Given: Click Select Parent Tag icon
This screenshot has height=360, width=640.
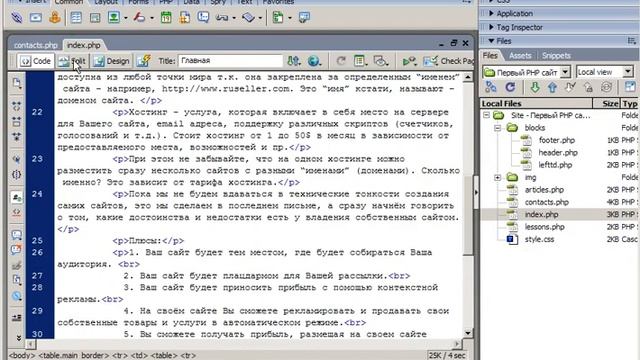Looking at the screenshot, I should [x=17, y=159].
